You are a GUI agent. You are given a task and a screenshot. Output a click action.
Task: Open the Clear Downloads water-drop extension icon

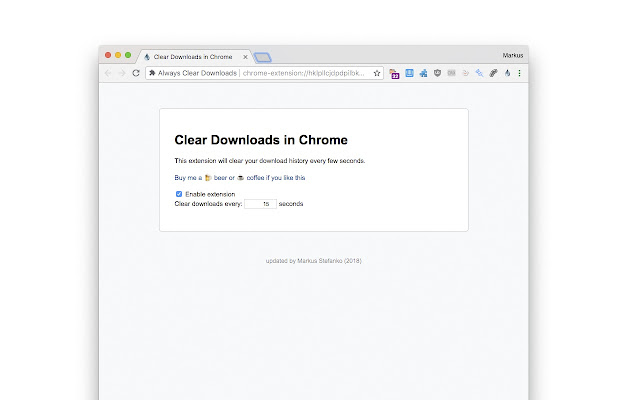(507, 73)
